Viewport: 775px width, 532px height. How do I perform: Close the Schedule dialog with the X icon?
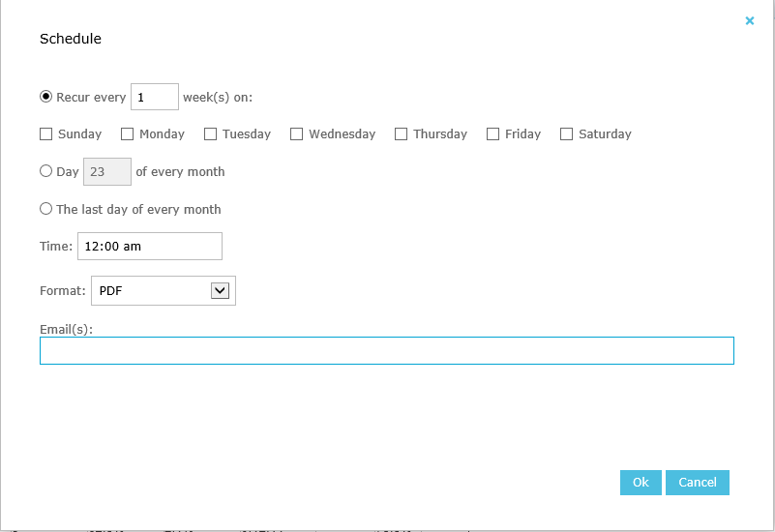click(x=749, y=20)
